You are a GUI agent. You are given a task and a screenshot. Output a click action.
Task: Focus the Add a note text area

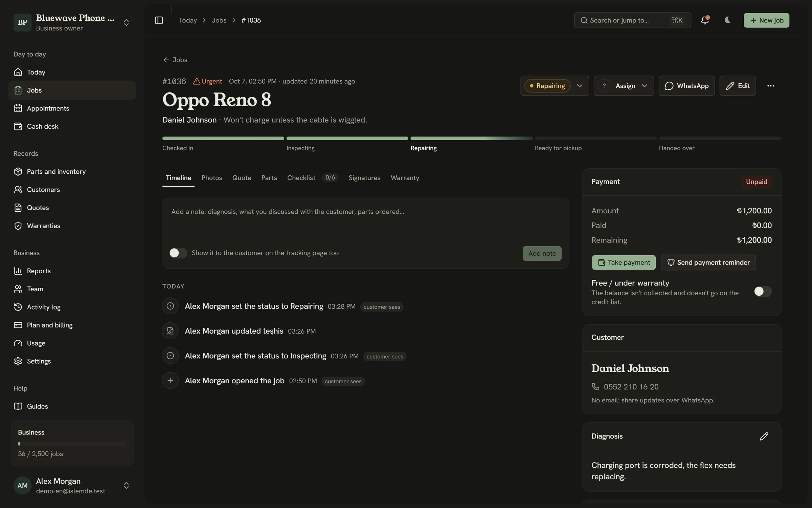[x=365, y=219]
